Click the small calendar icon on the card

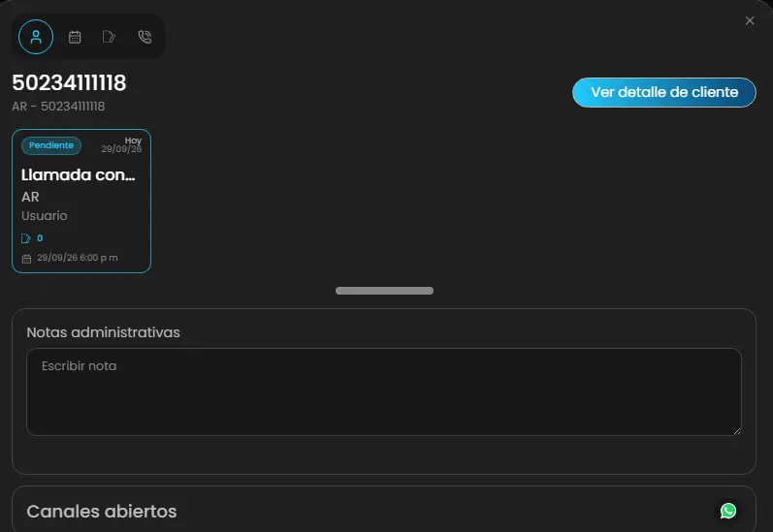coord(26,259)
